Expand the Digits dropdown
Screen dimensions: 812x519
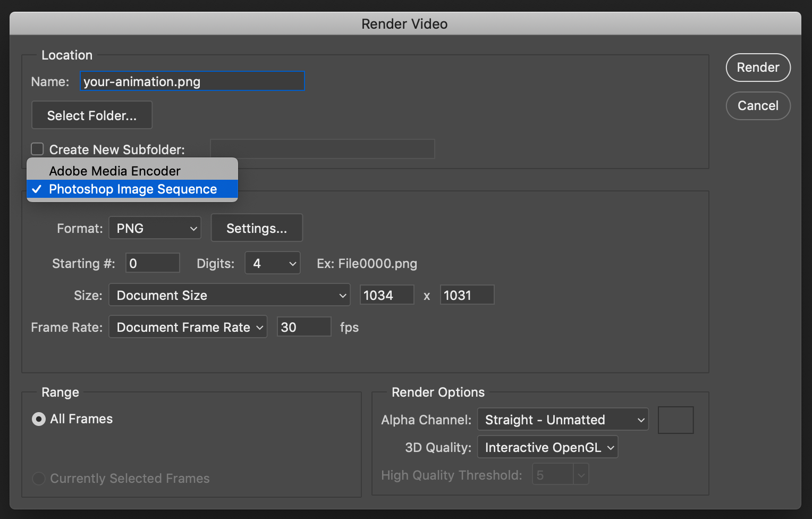tap(273, 263)
